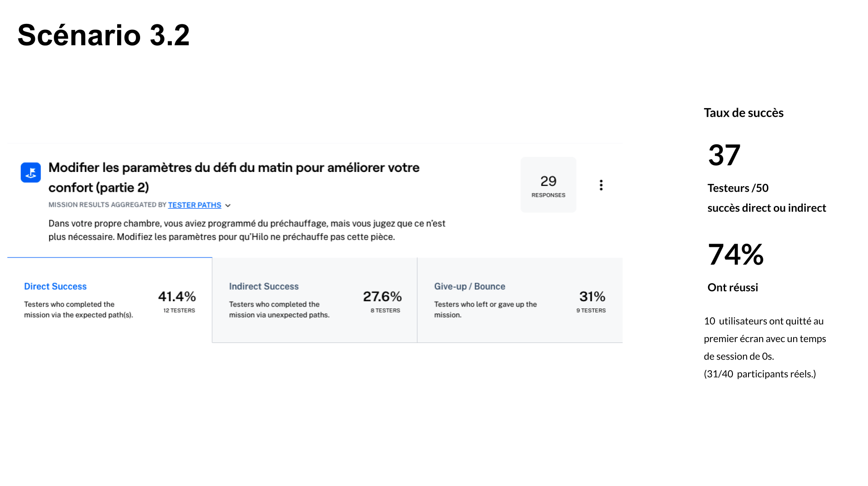The image size is (868, 486).
Task: Open the three-dot options menu
Action: click(x=601, y=185)
